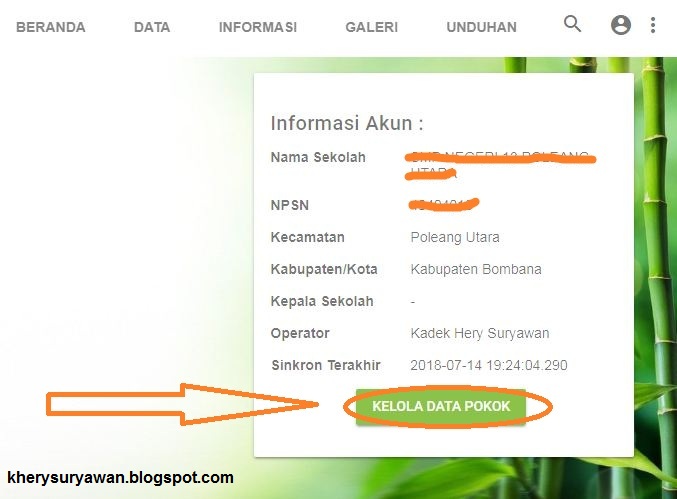Click the Nama Sekolah label

pos(318,157)
